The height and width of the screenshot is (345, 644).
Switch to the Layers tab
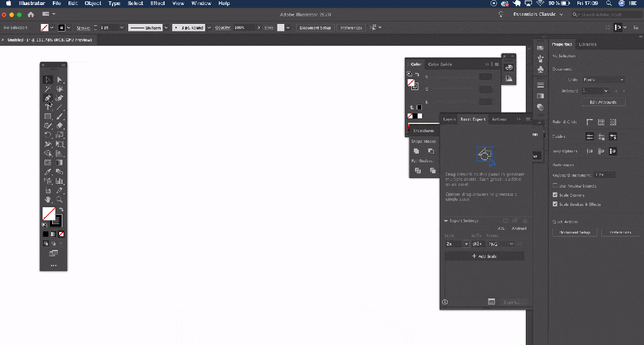pyautogui.click(x=449, y=119)
